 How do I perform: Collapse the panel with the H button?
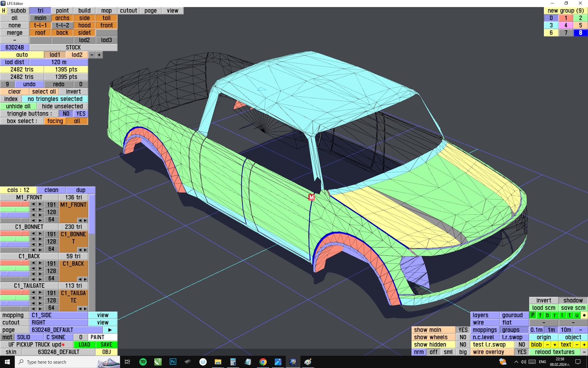click(4, 11)
